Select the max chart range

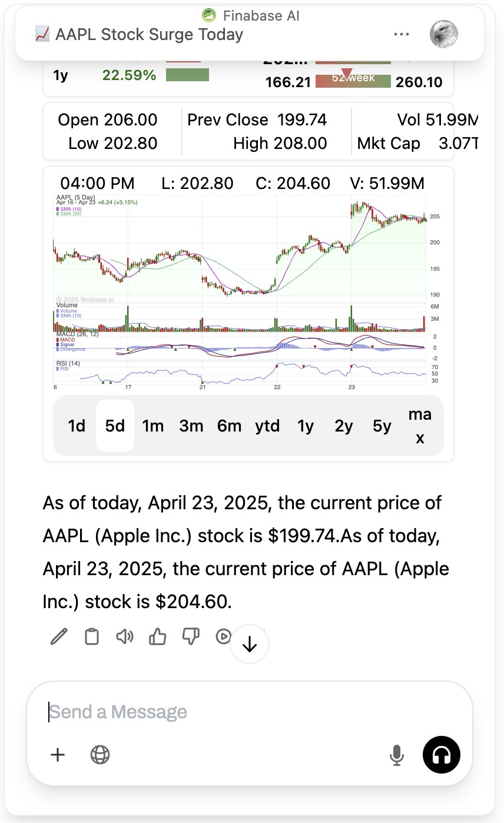pos(420,426)
